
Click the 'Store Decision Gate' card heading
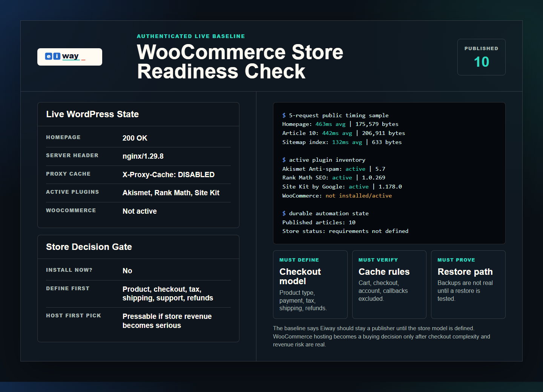point(89,247)
